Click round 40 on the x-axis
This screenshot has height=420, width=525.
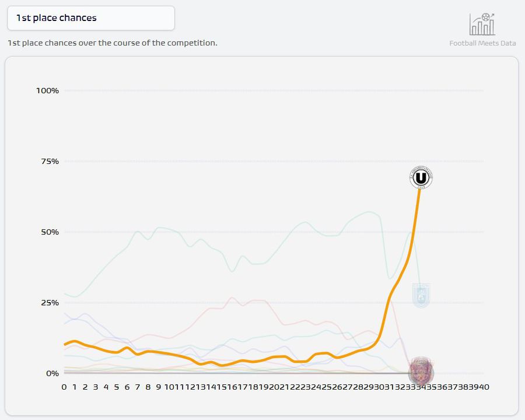(484, 387)
